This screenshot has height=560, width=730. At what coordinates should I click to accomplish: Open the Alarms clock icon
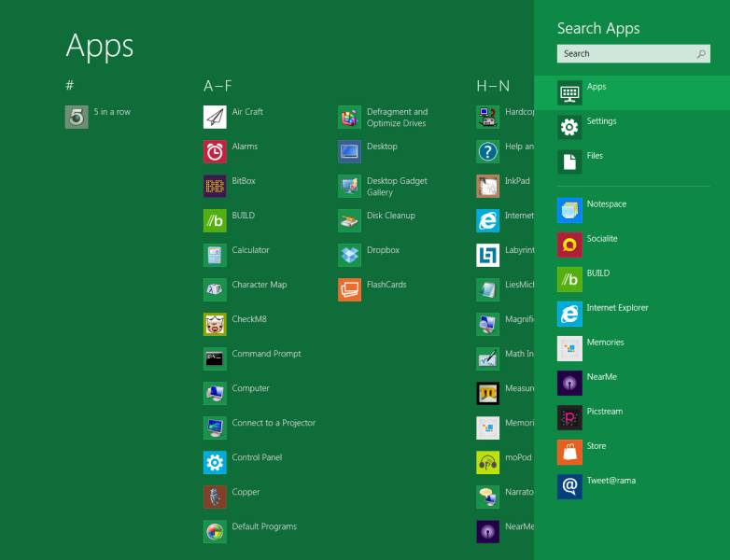[215, 151]
